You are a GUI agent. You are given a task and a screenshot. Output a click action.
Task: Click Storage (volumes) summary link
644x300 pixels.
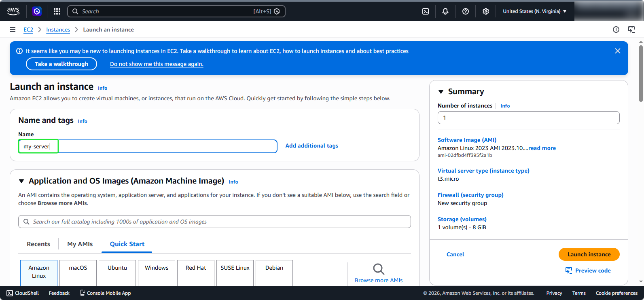(462, 219)
